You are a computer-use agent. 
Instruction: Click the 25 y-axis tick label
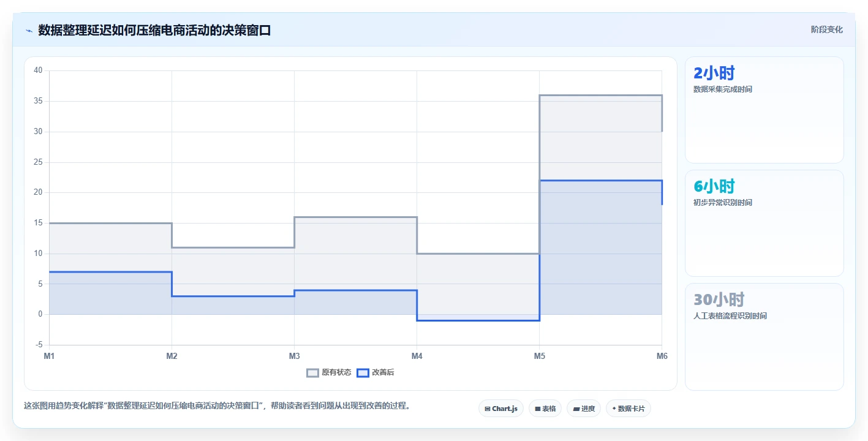click(38, 162)
